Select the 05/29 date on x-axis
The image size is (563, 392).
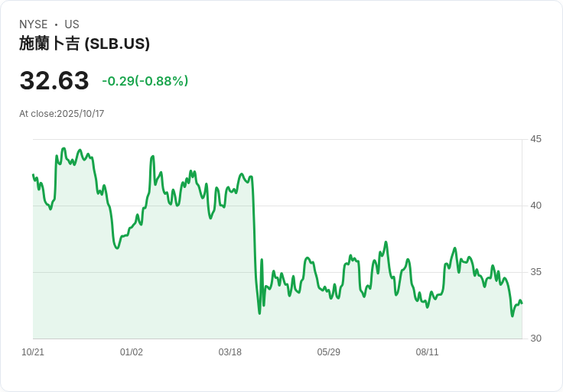click(x=329, y=352)
